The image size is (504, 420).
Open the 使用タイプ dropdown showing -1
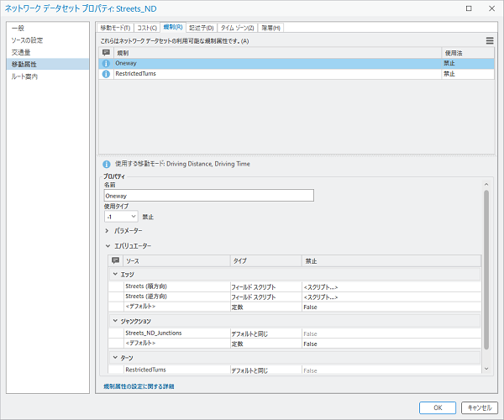[x=121, y=216]
